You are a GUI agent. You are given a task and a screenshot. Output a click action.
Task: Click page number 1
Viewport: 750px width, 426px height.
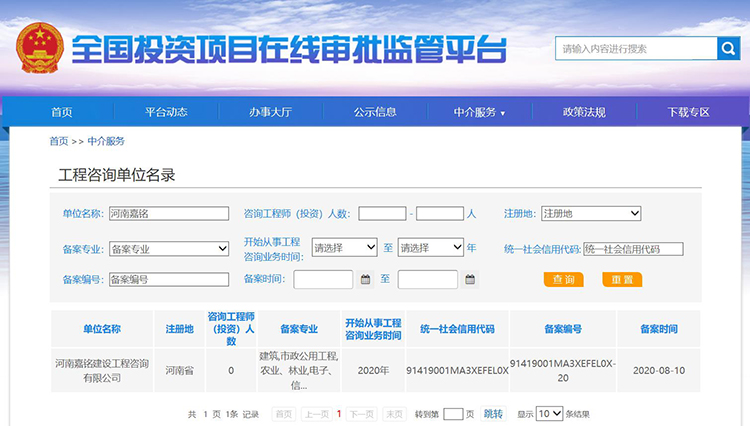coord(339,414)
